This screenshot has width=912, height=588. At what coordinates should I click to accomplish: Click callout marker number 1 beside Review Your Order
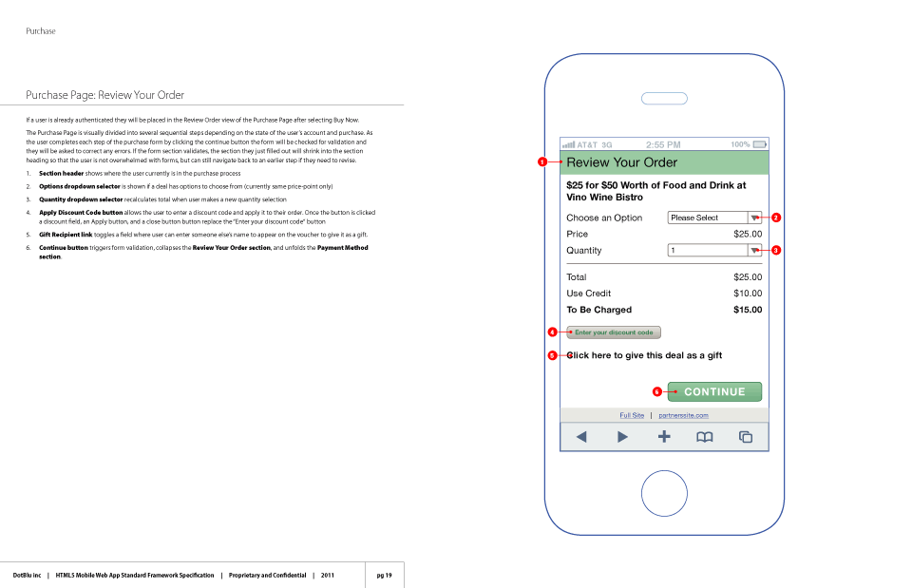pyautogui.click(x=541, y=162)
